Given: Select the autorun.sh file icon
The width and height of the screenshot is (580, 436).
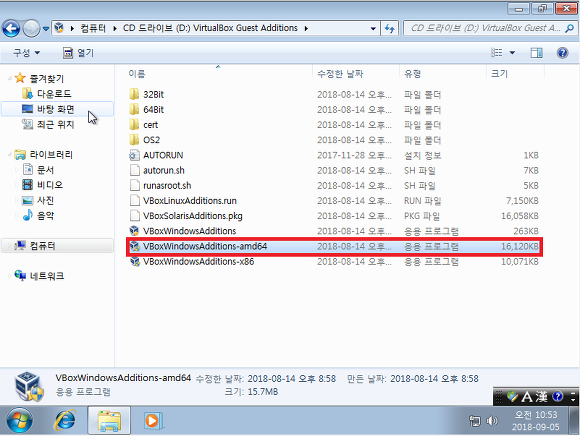Looking at the screenshot, I should 134,170.
